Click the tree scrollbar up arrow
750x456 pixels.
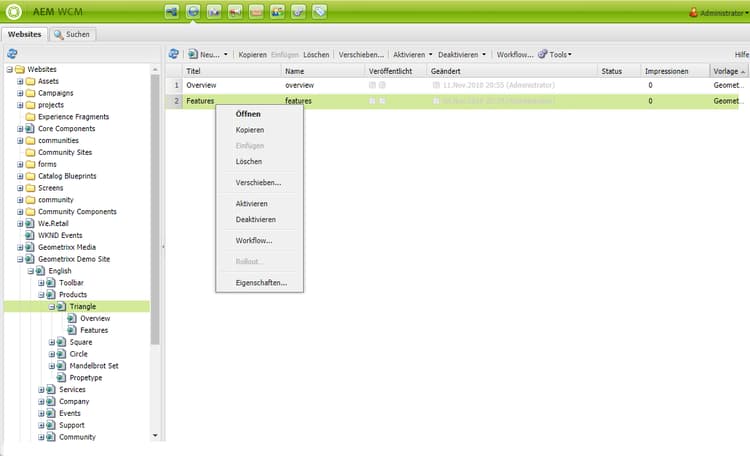(x=155, y=69)
